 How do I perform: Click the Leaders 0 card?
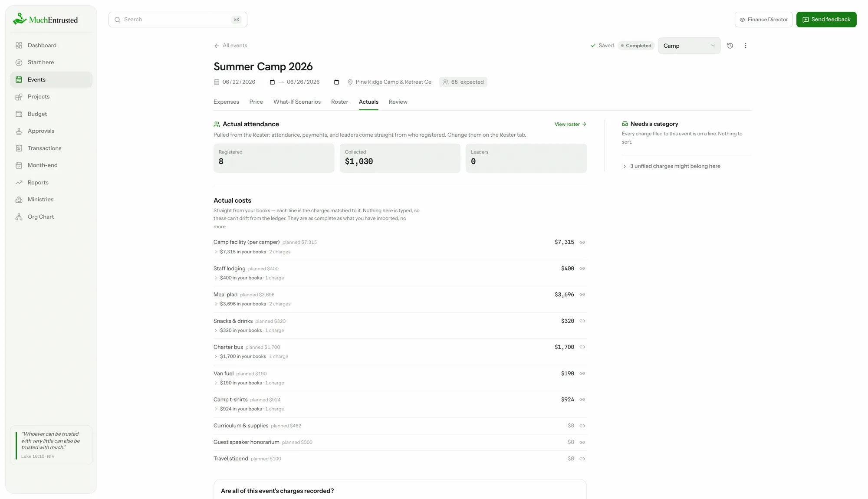526,158
